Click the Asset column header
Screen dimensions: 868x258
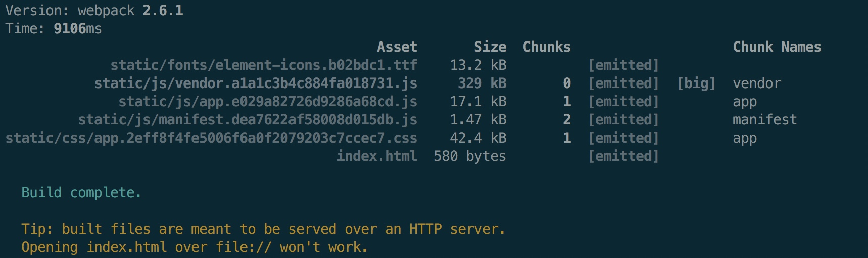click(397, 47)
